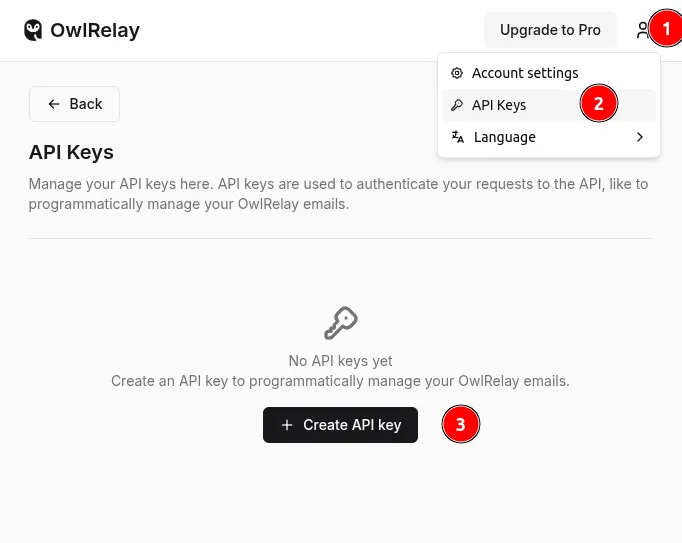682x543 pixels.
Task: Click the OwlRelay brand name text
Action: (95, 30)
